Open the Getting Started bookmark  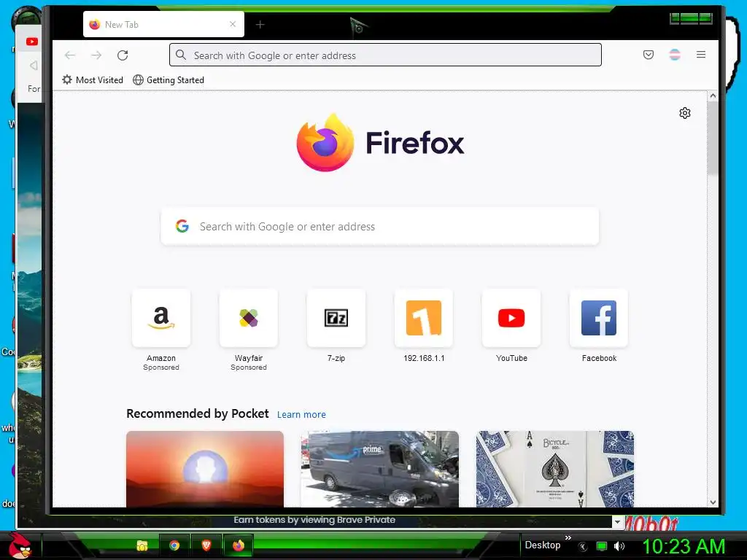(x=169, y=80)
